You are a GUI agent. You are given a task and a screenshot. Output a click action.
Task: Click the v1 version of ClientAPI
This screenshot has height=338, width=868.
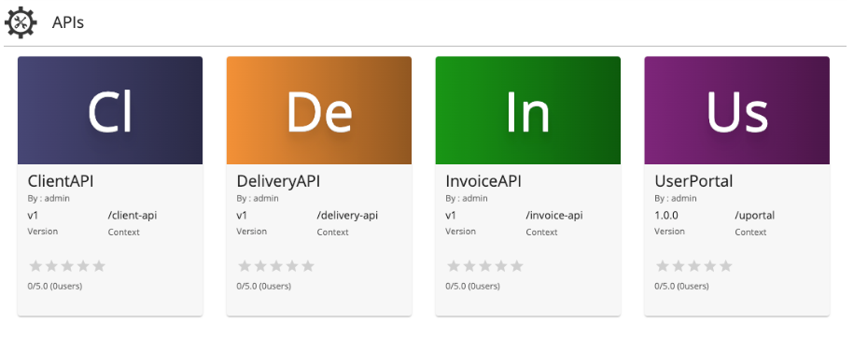pyautogui.click(x=33, y=215)
